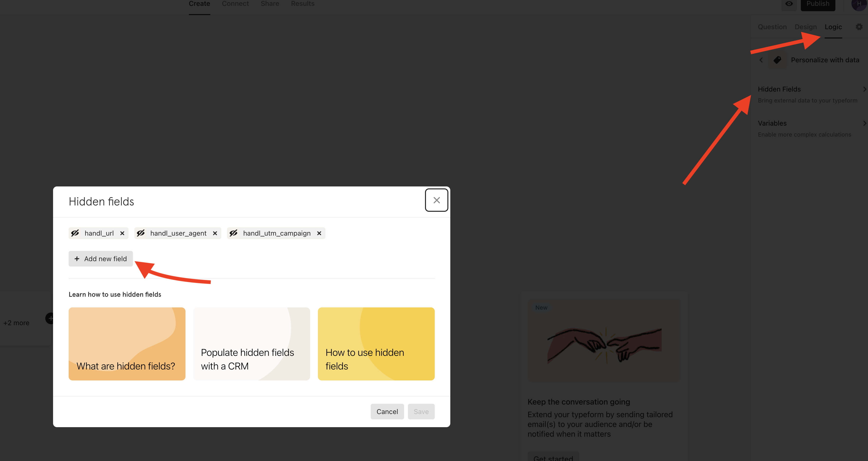Click the hidden-eye icon on handl_user_agent
The width and height of the screenshot is (868, 461).
pyautogui.click(x=141, y=233)
